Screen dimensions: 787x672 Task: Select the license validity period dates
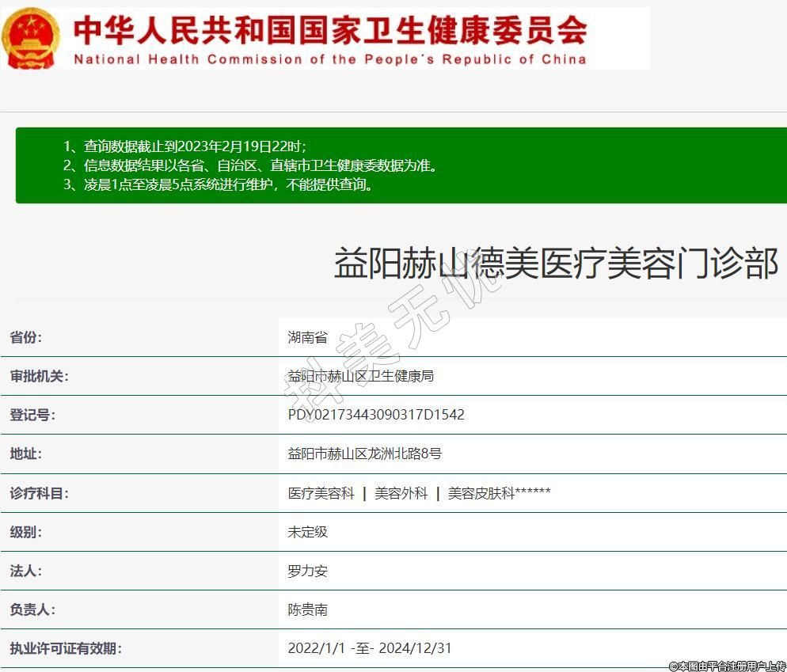369,648
